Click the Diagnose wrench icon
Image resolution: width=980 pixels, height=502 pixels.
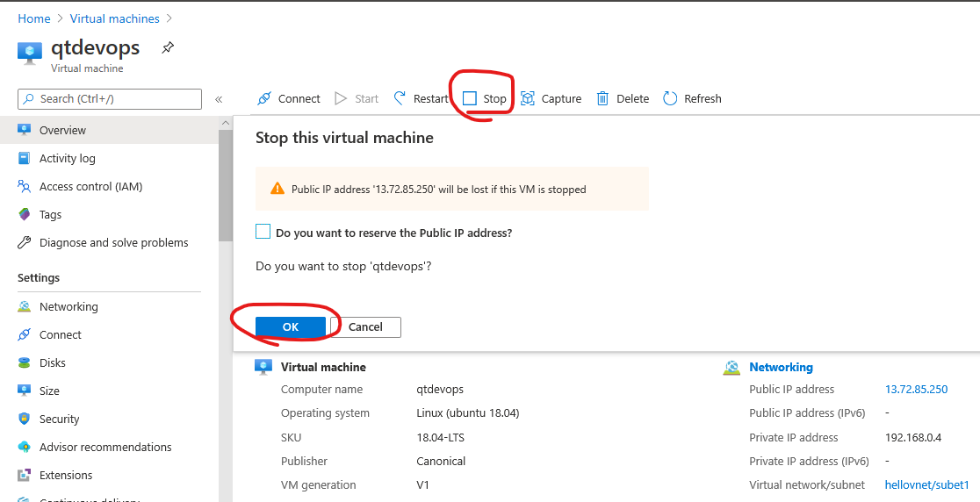point(25,242)
